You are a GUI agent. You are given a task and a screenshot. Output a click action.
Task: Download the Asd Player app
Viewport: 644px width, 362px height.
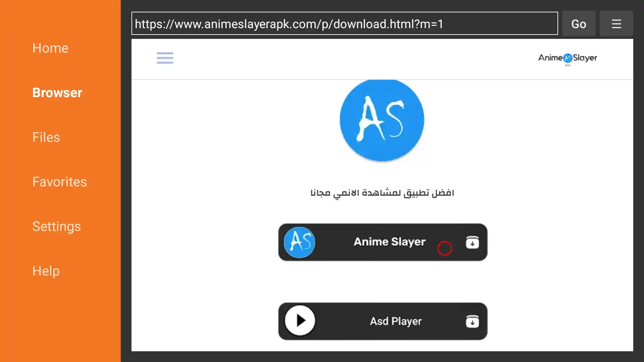pos(383,321)
